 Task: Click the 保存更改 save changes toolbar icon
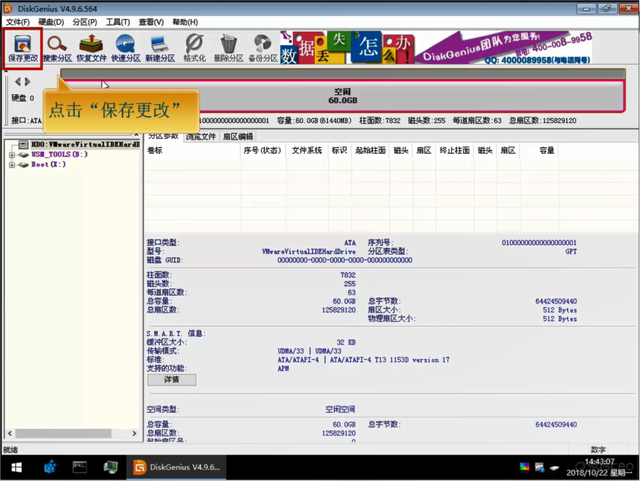[23, 49]
